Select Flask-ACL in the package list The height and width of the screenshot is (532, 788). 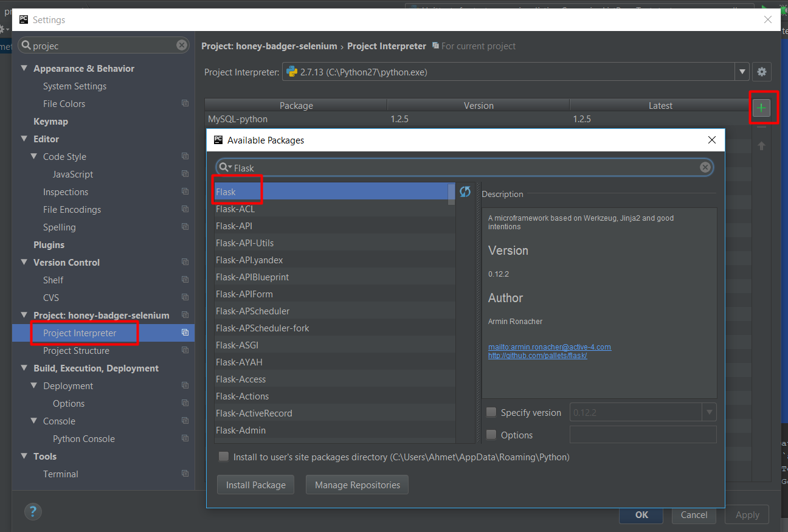pyautogui.click(x=334, y=209)
